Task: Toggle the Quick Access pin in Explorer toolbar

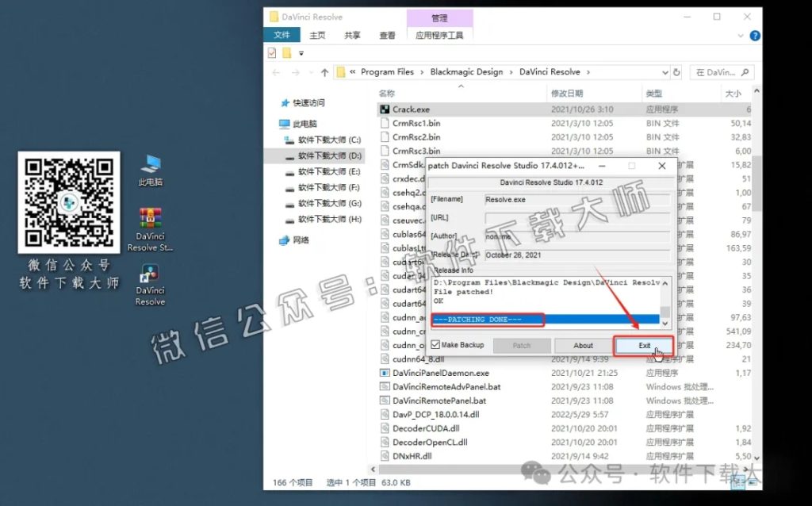Action: tap(274, 52)
